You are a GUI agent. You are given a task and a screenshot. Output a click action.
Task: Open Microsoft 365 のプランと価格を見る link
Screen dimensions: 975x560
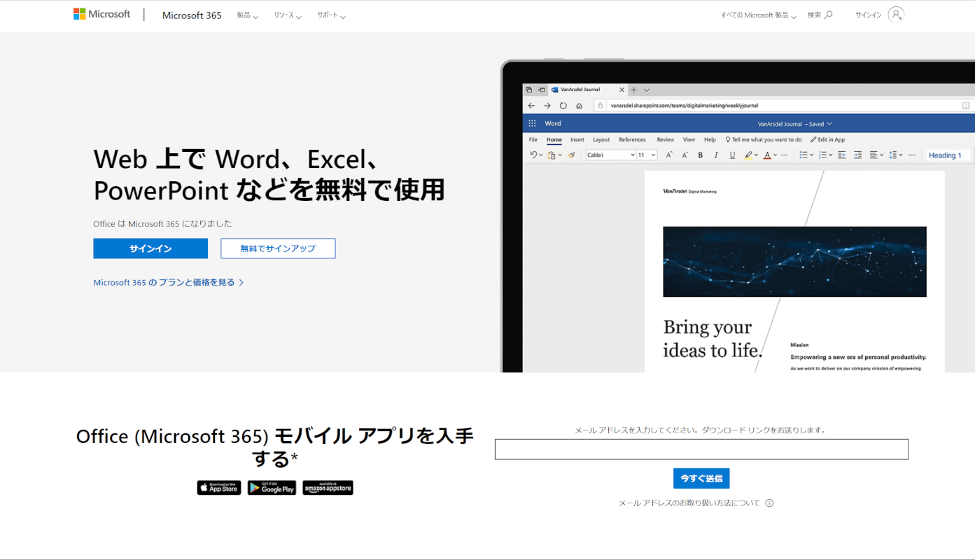pyautogui.click(x=164, y=283)
